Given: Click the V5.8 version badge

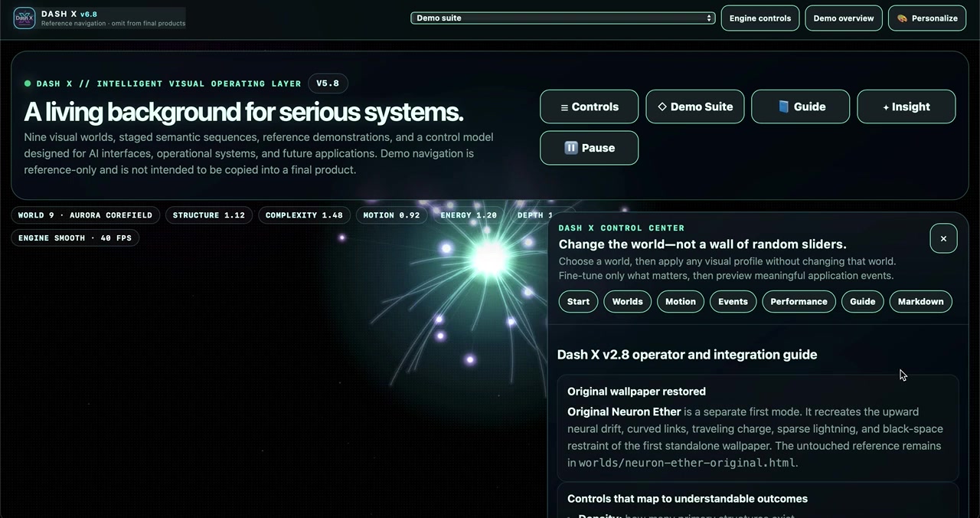Looking at the screenshot, I should point(328,84).
